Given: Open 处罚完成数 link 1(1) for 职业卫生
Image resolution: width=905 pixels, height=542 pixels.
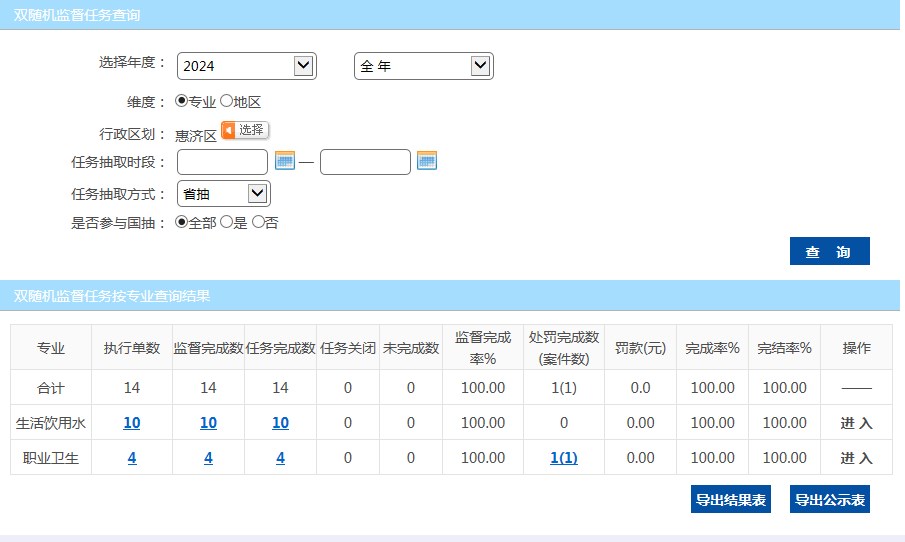Looking at the screenshot, I should pos(564,458).
